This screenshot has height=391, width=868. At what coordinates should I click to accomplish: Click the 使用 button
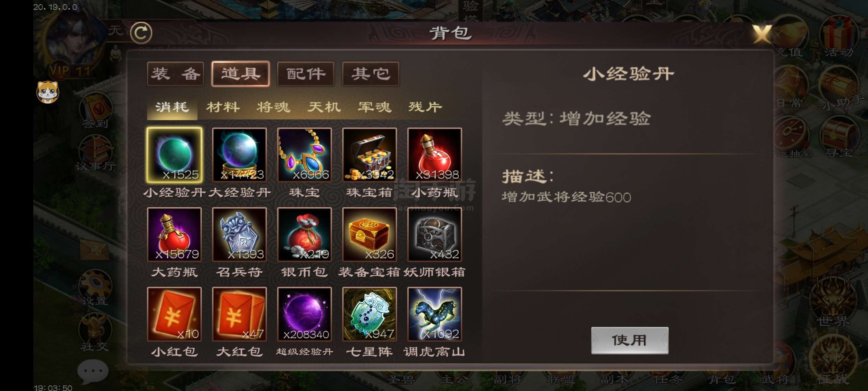tap(630, 340)
